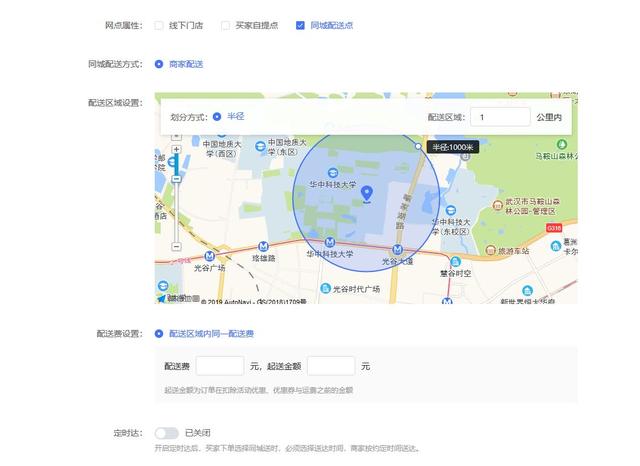
Task: Click the 半径:1000米 radius tooltip
Action: point(453,147)
